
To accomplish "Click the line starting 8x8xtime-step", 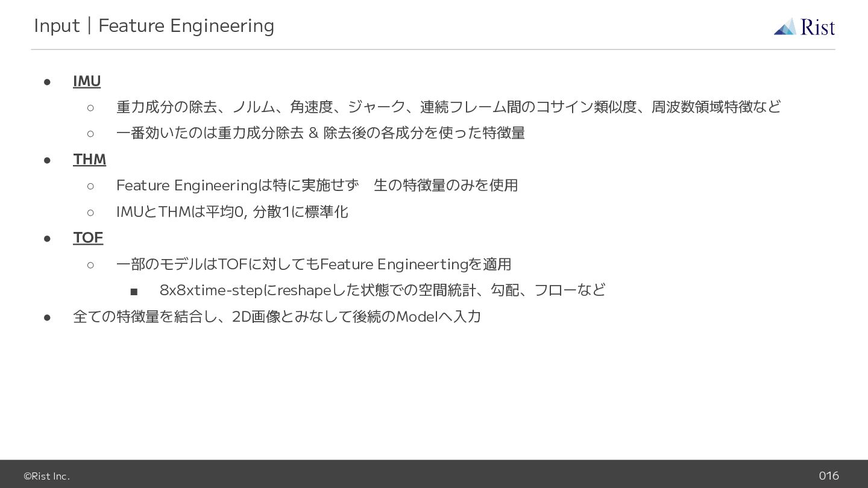I will 382,290.
